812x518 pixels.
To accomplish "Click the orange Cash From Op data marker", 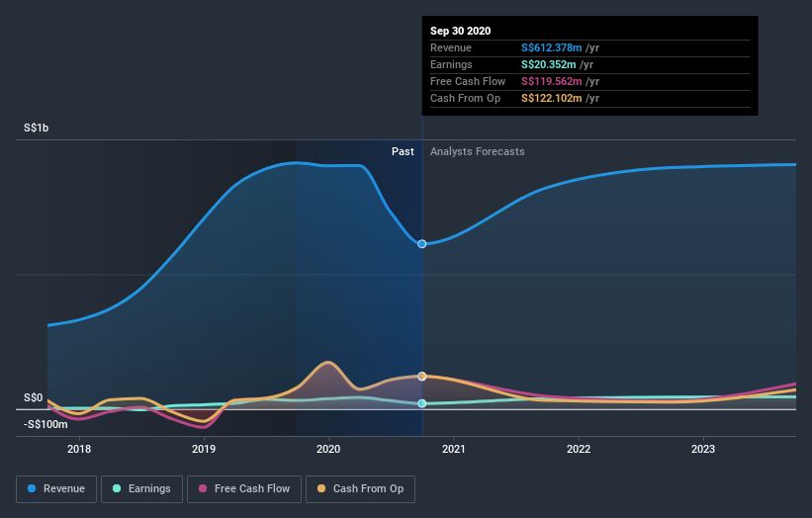I will point(422,377).
